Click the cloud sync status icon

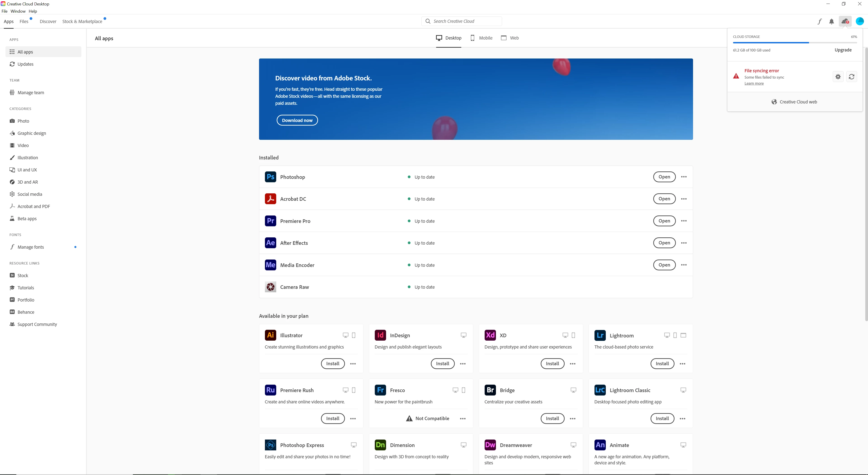tap(845, 21)
